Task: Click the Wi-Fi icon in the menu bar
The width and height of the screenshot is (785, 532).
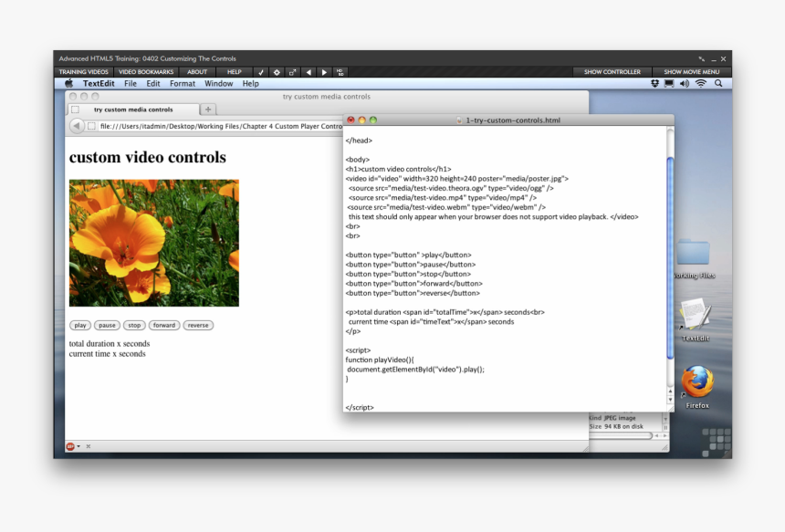Action: pos(701,84)
